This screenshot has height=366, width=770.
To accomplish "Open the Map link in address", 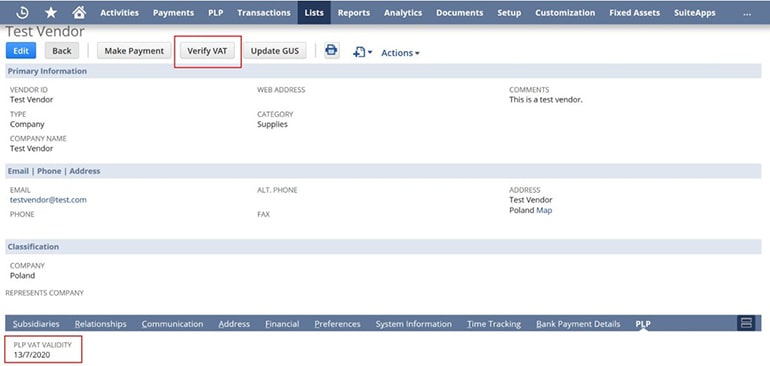I will click(x=544, y=210).
